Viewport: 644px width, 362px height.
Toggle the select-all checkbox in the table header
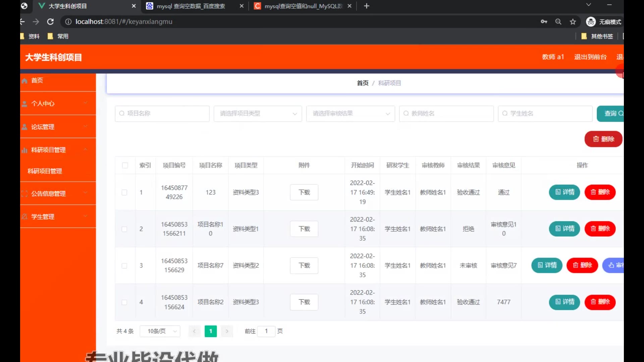point(125,165)
